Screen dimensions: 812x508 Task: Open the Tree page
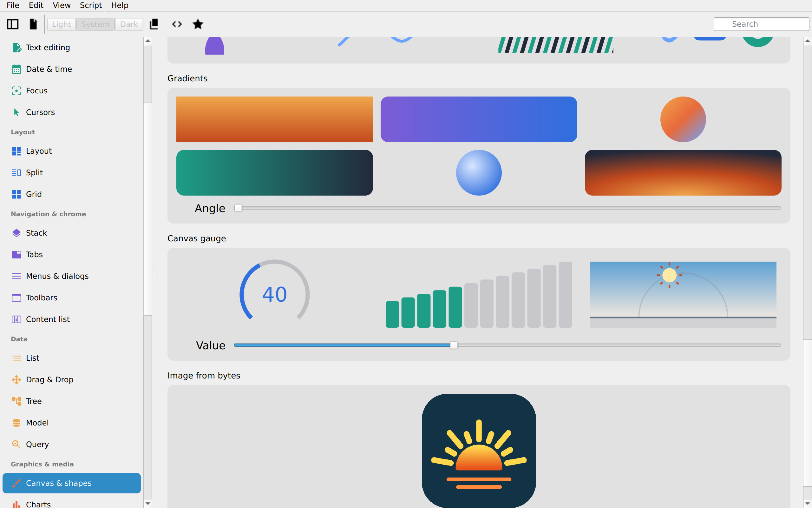(x=71, y=401)
